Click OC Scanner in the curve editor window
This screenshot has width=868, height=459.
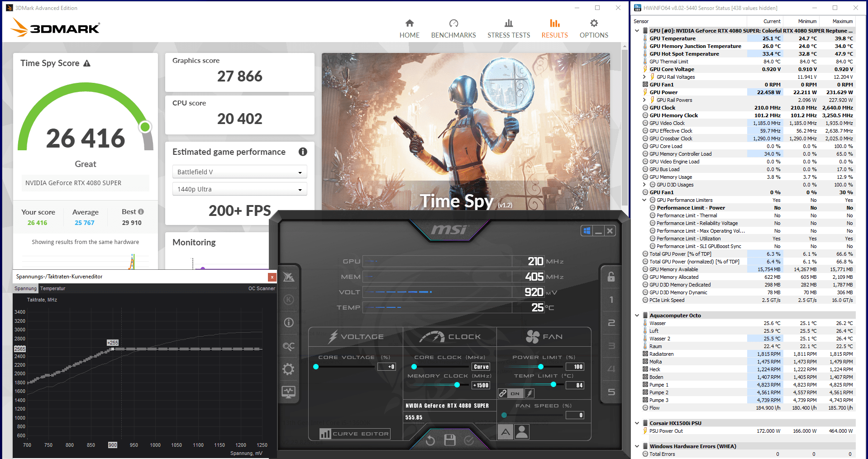pyautogui.click(x=262, y=288)
